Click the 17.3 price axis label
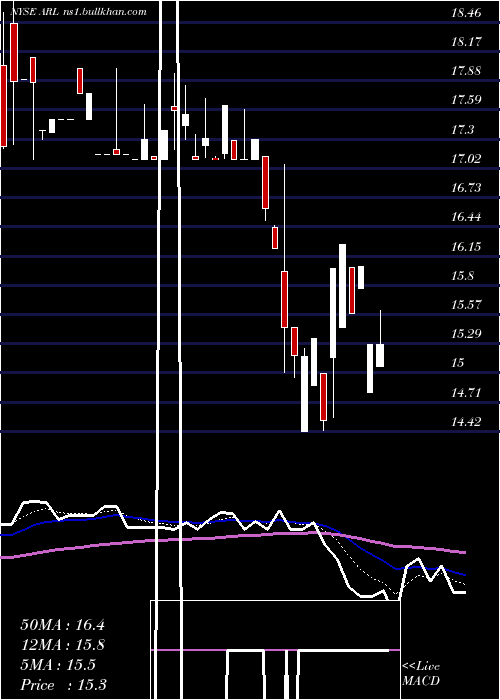This screenshot has height=700, width=500. click(462, 130)
